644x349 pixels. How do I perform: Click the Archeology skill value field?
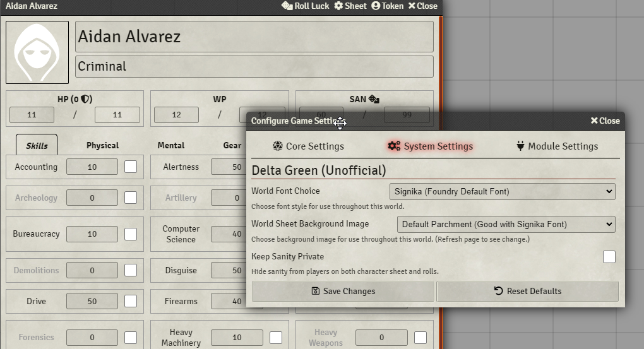pyautogui.click(x=92, y=198)
